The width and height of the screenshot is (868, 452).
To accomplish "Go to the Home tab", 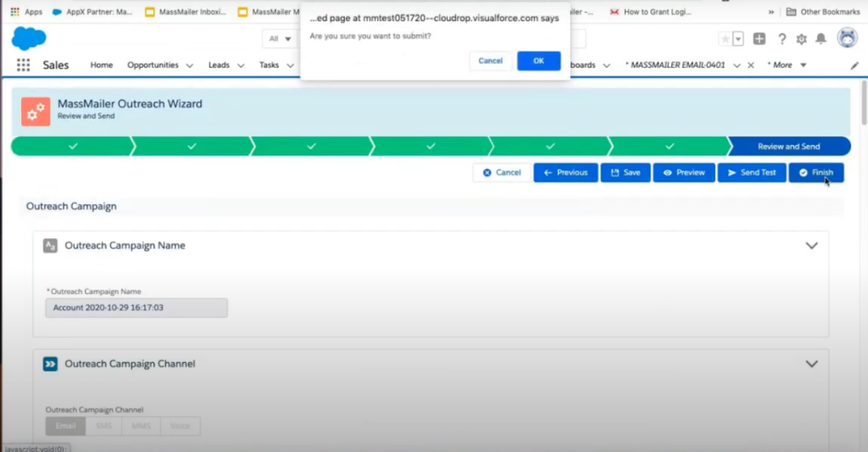I will pyautogui.click(x=102, y=64).
